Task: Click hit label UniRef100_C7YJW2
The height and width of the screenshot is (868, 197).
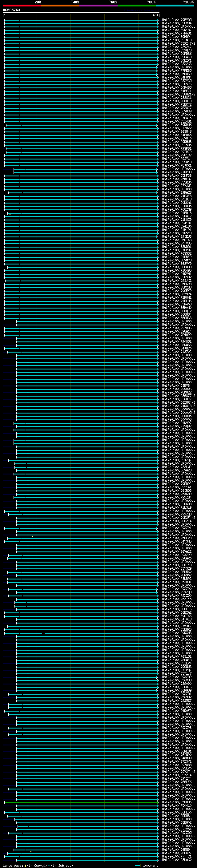Action: pos(177,186)
